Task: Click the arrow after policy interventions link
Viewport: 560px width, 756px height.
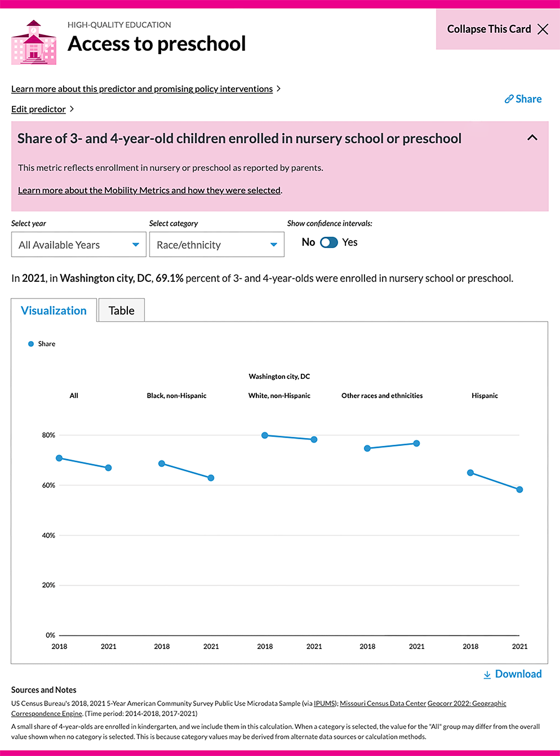Action: [278, 89]
